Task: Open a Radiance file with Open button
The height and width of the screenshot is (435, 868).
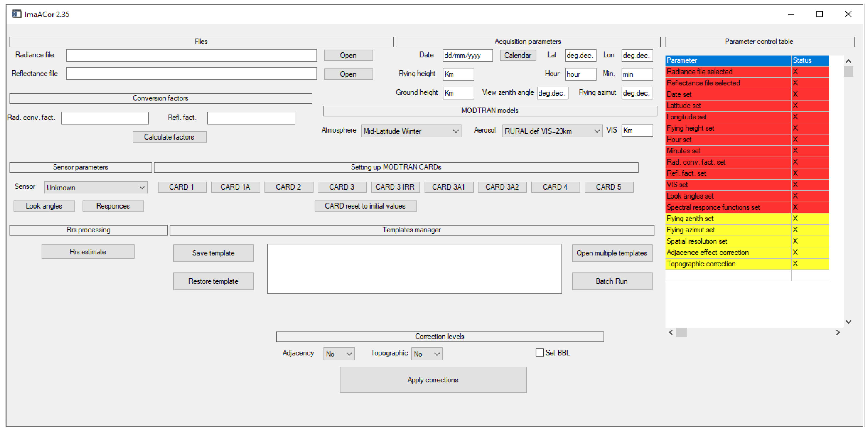Action: 348,55
